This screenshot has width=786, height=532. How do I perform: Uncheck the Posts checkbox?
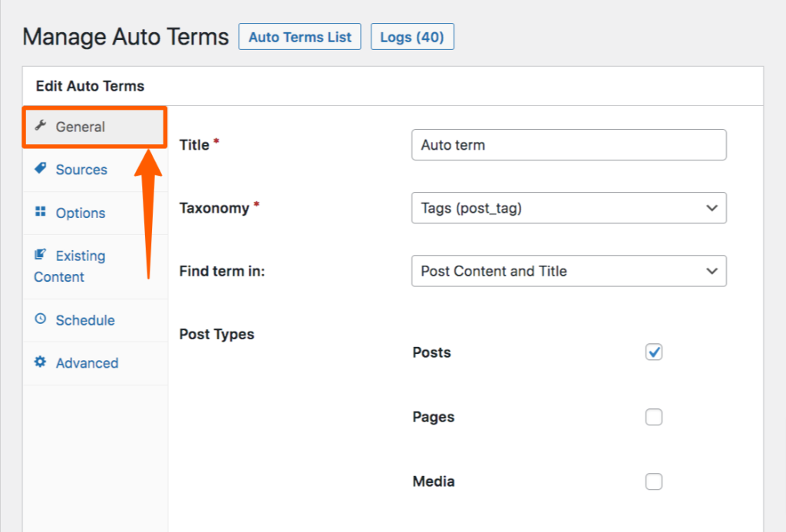(654, 352)
